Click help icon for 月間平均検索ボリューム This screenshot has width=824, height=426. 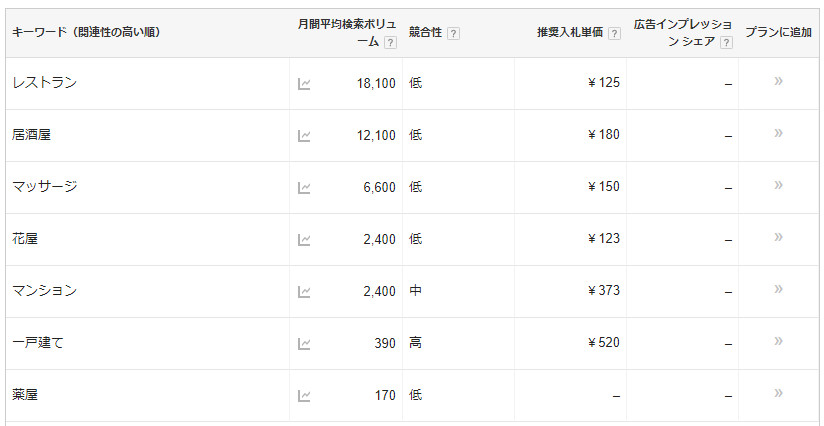[x=390, y=42]
